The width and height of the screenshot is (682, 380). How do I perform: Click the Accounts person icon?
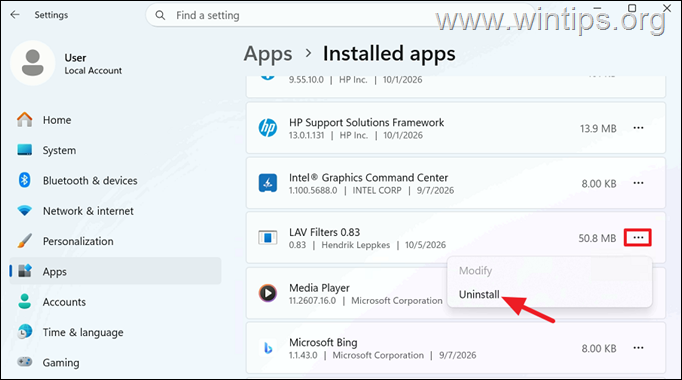click(x=25, y=301)
